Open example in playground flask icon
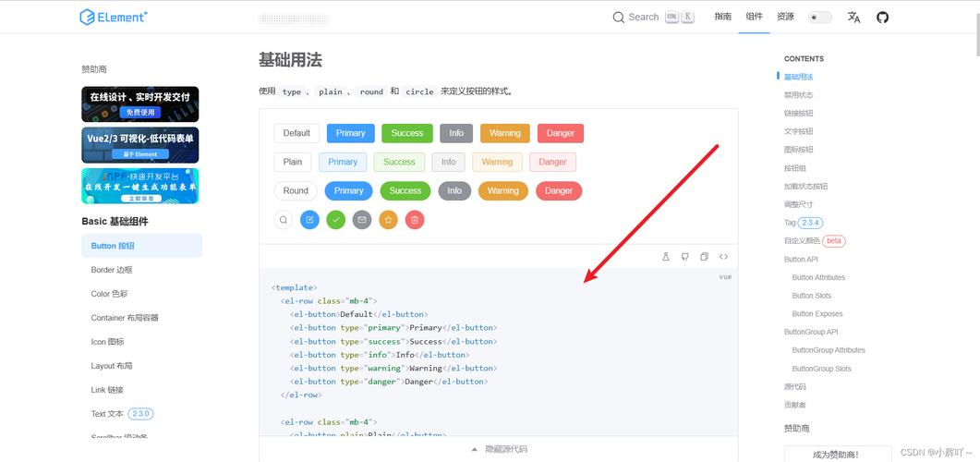The width and height of the screenshot is (980, 462). point(666,256)
